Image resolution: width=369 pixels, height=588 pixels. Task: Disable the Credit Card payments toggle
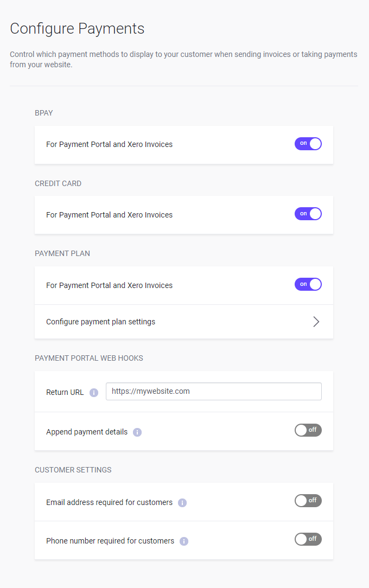pos(308,214)
